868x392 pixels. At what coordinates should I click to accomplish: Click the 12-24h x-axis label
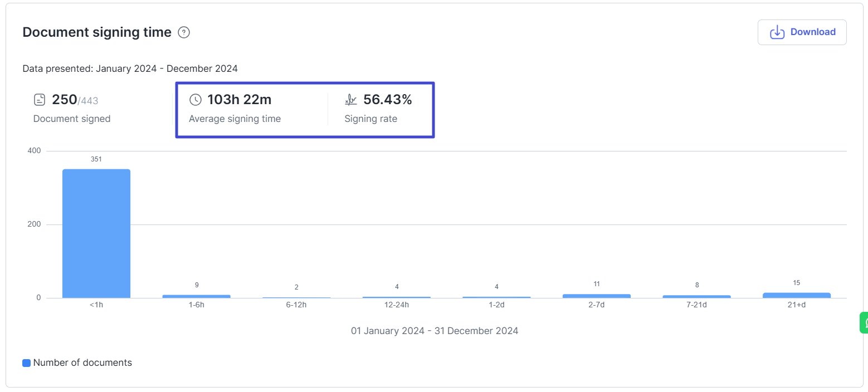[396, 305]
